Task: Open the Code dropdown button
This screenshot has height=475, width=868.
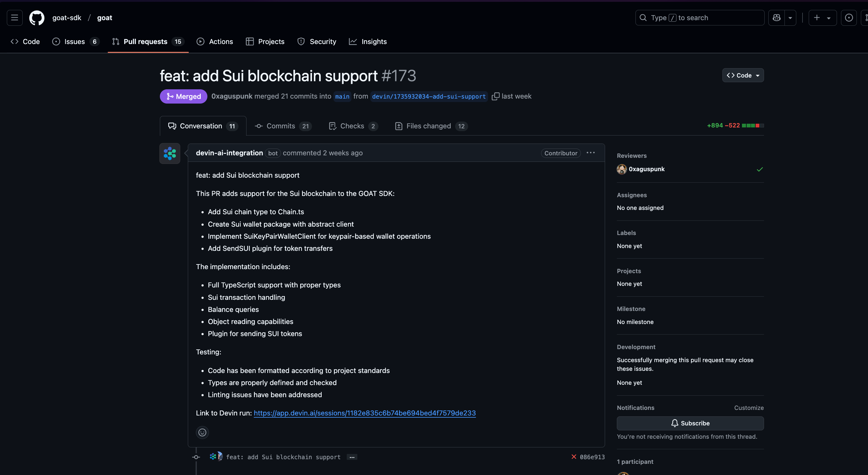Action: pyautogui.click(x=743, y=75)
